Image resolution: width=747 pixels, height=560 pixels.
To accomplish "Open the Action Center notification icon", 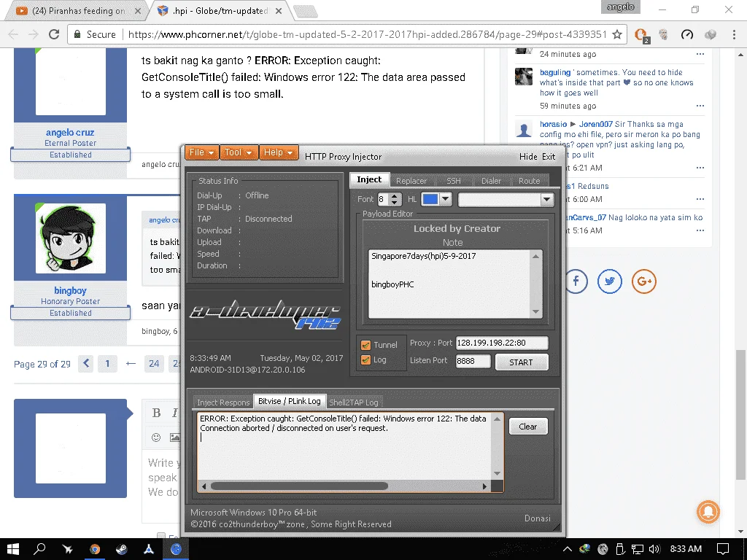I will 723,549.
